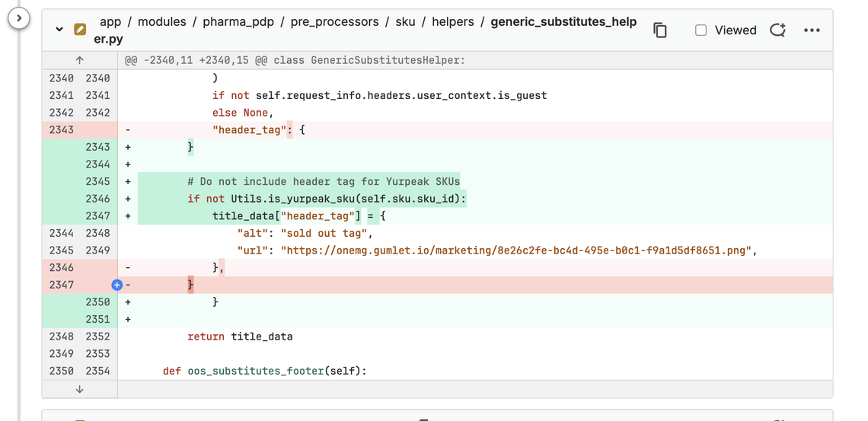Collapse the generic_substitutes_helper.py diff
This screenshot has width=868, height=421.
pos(59,30)
